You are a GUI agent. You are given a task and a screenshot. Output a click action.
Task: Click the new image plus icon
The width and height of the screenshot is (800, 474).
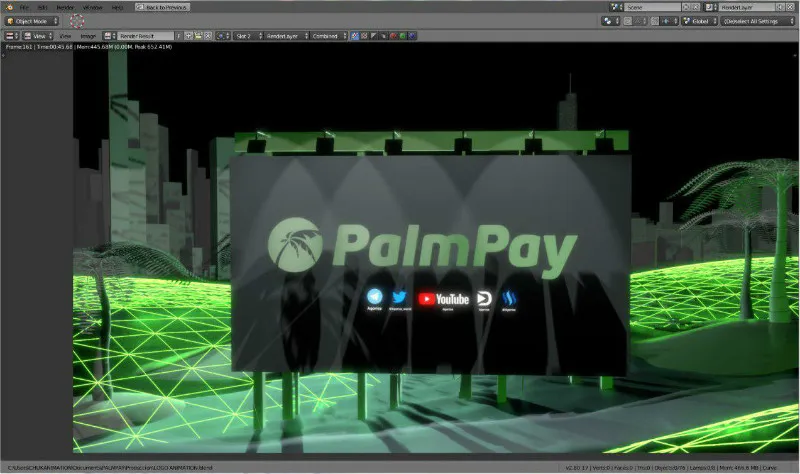click(x=188, y=36)
